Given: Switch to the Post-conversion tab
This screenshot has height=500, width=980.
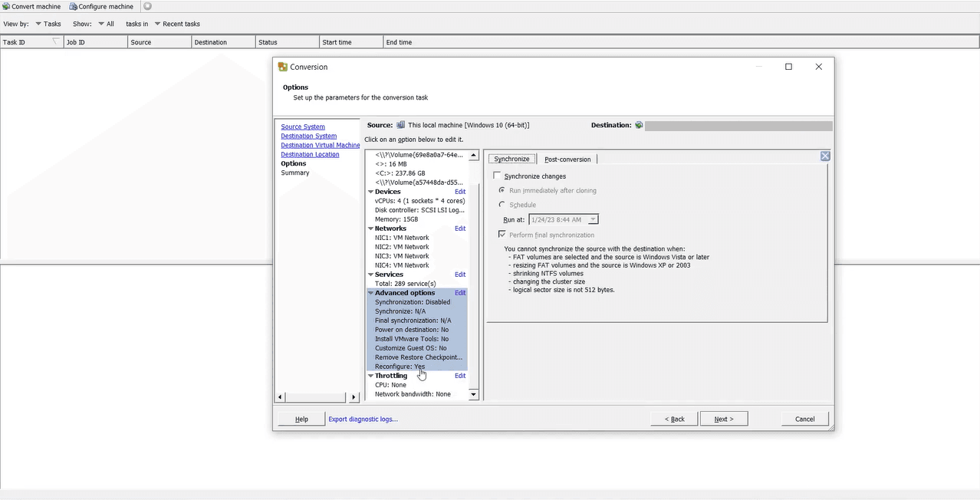Looking at the screenshot, I should [x=567, y=160].
